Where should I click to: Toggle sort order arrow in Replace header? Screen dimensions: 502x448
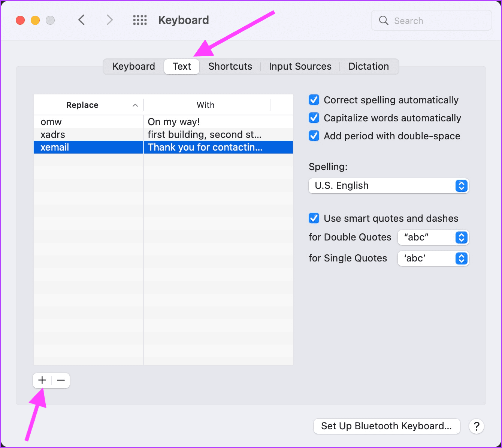pos(135,105)
